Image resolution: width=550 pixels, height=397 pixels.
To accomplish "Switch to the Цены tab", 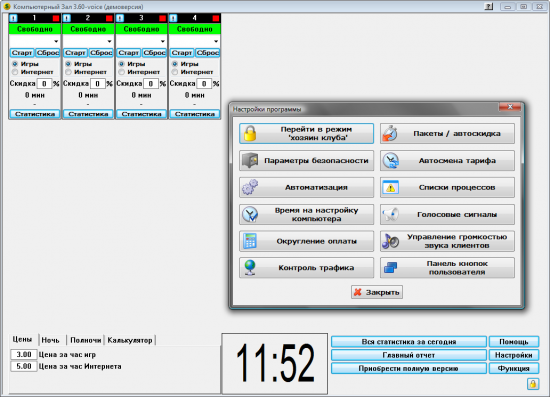I will pos(22,339).
